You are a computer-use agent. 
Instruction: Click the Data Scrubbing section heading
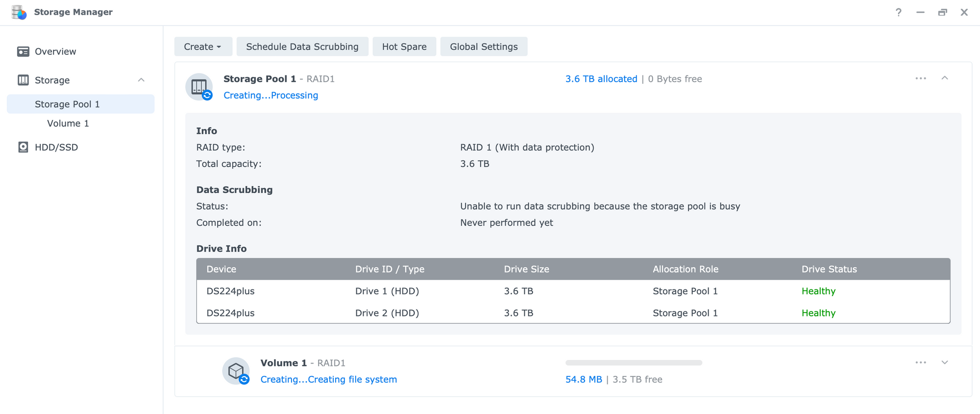click(234, 190)
